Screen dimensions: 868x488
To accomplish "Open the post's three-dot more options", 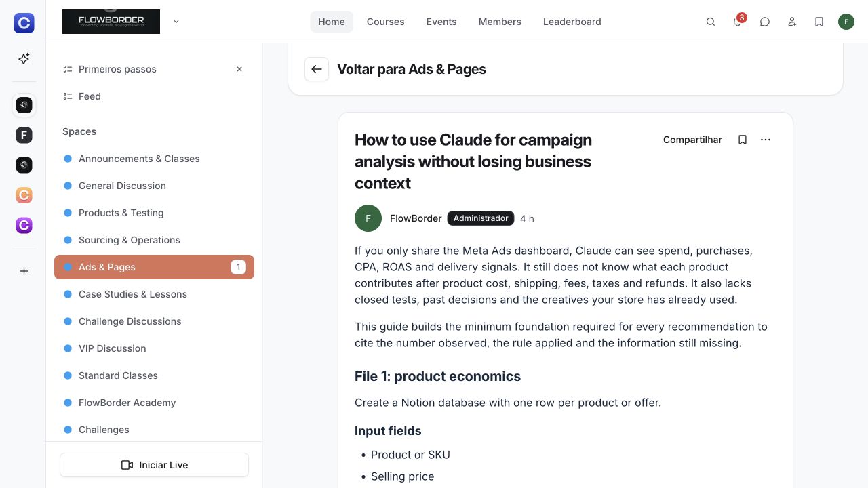I will coord(766,140).
